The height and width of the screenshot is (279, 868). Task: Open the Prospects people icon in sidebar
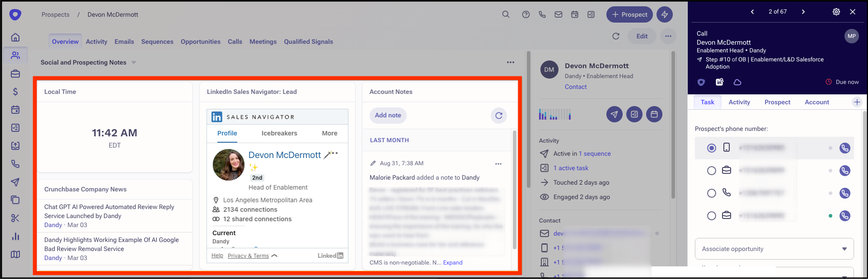click(x=15, y=55)
